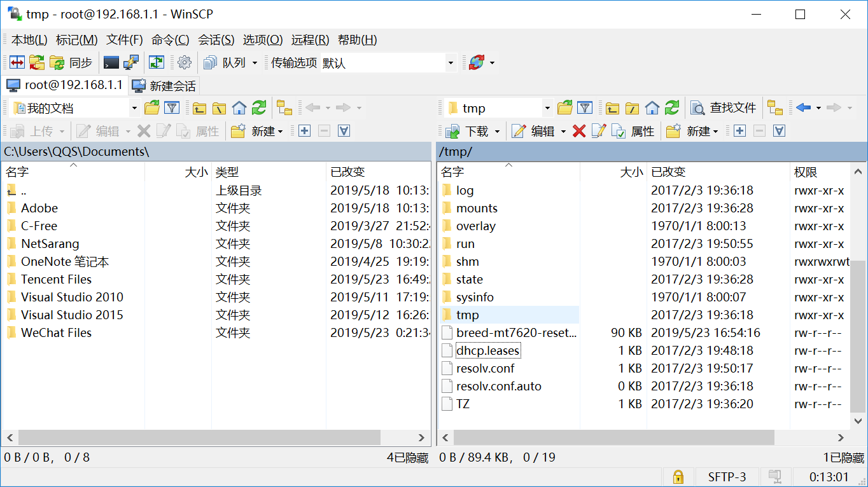Open remote directory folder icon

(565, 107)
